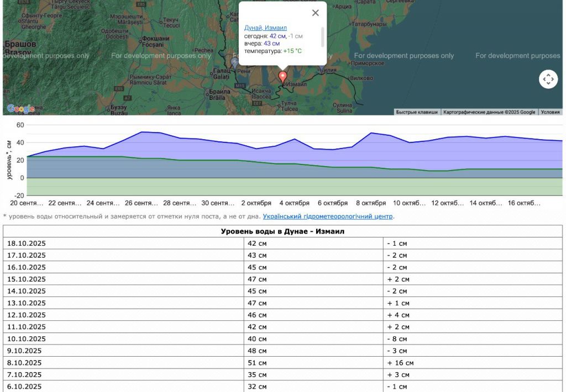Open Быстрые клавиши keyboard shortcuts
Screen dimensions: 566x392
click(x=417, y=112)
